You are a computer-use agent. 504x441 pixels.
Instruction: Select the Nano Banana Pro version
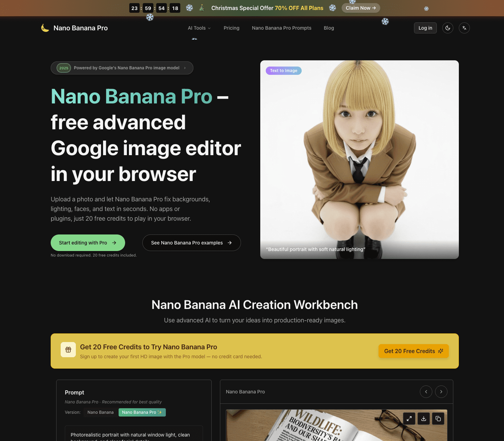tap(142, 412)
